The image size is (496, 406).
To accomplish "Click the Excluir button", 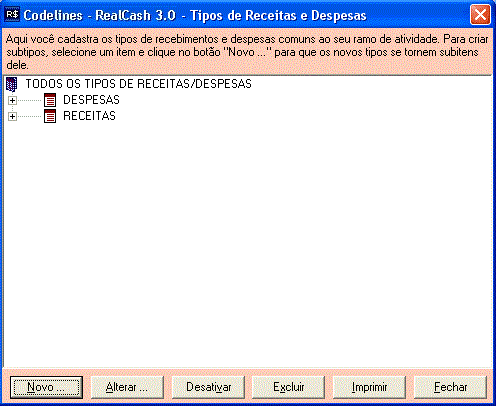I will point(289,387).
